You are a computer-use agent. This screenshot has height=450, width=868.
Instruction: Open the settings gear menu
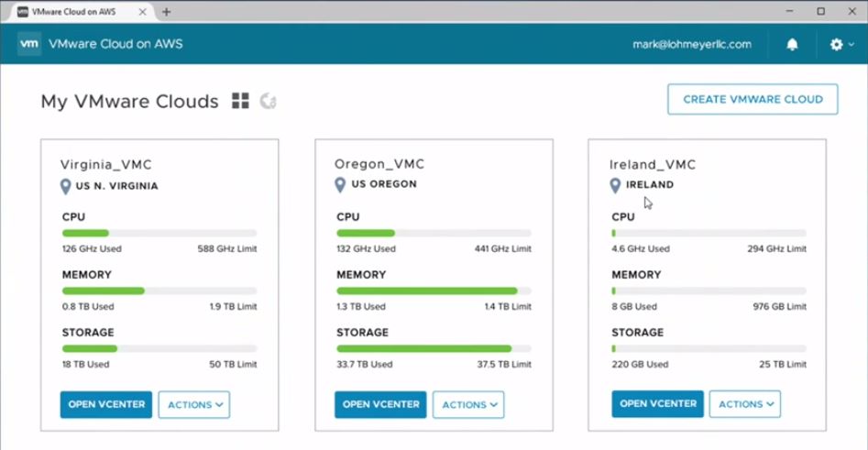pyautogui.click(x=837, y=44)
